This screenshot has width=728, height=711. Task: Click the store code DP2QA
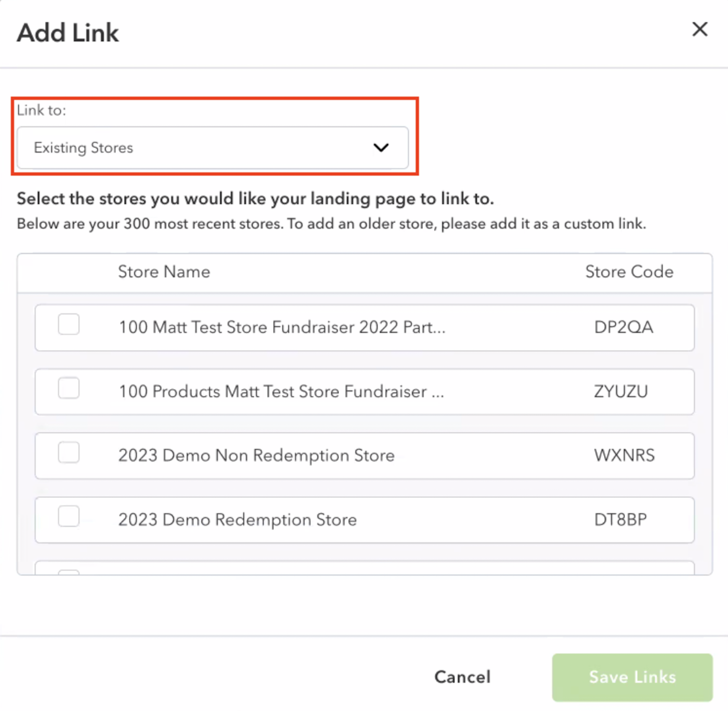click(x=623, y=327)
